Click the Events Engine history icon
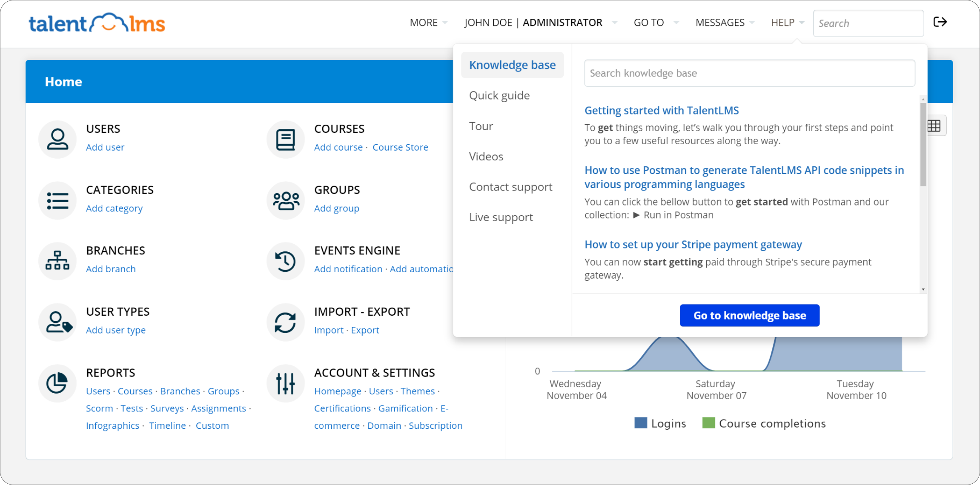This screenshot has width=980, height=485. click(x=286, y=260)
